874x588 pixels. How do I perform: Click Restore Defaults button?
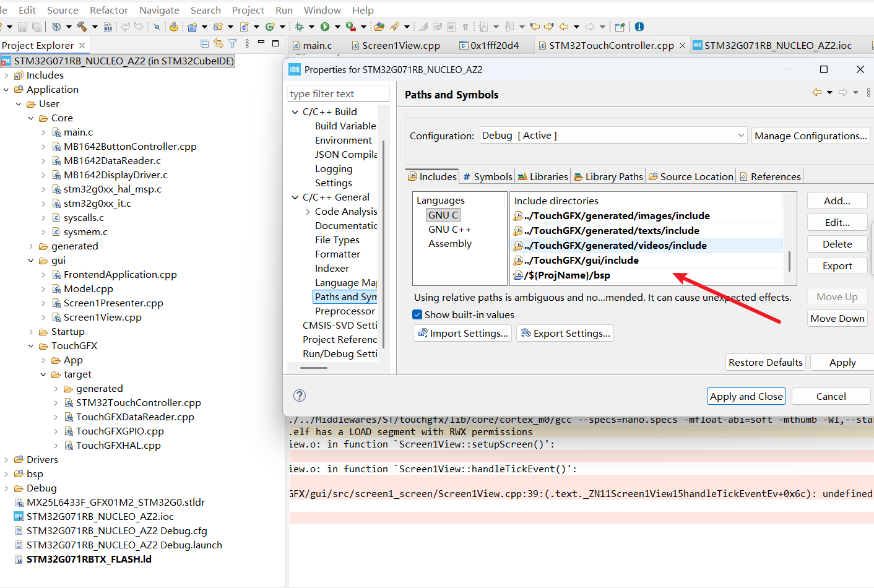pyautogui.click(x=765, y=362)
